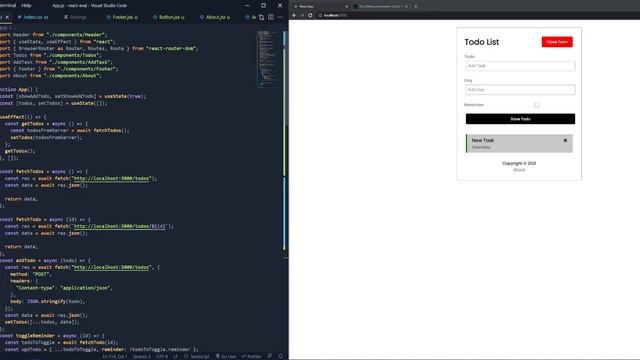Click the browser forward arrow
Viewport: 640px width, 360px height.
click(x=302, y=15)
